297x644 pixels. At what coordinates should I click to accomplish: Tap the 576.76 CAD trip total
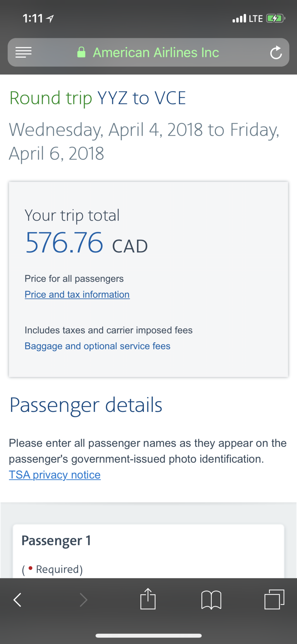(x=87, y=243)
